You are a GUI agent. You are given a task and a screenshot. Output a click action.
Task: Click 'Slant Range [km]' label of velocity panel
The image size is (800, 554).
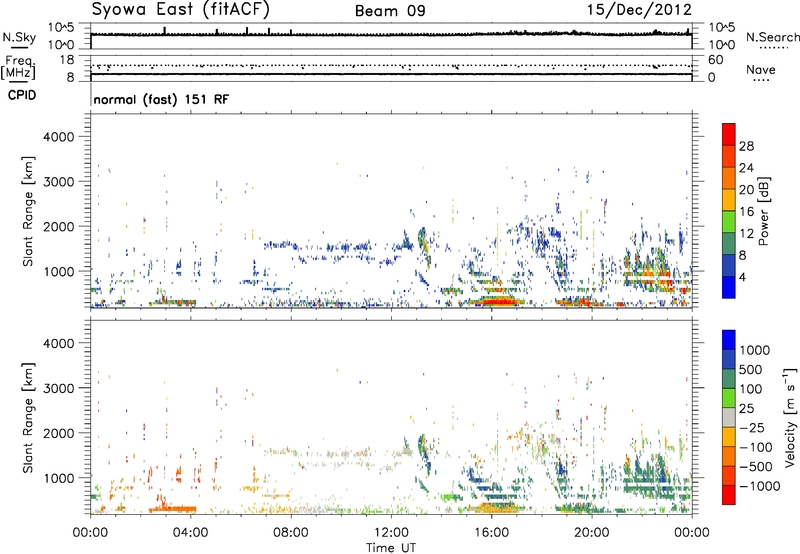(x=28, y=418)
